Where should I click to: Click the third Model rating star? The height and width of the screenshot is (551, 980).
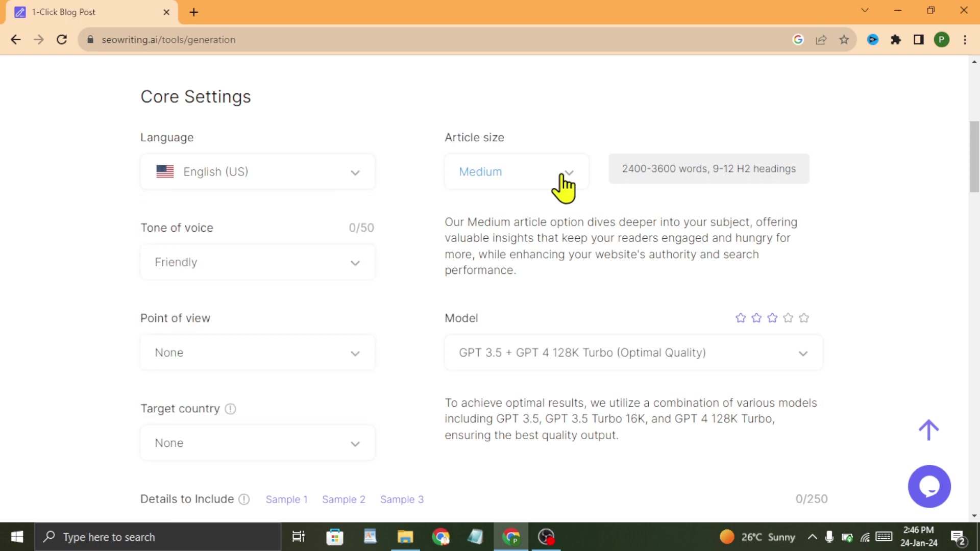772,318
